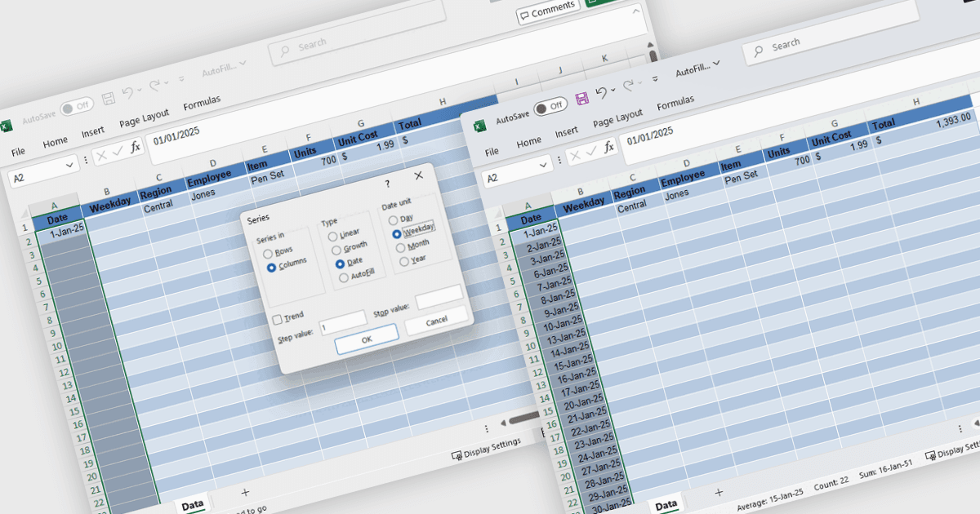Open Page Layout tab in right window

pyautogui.click(x=617, y=118)
